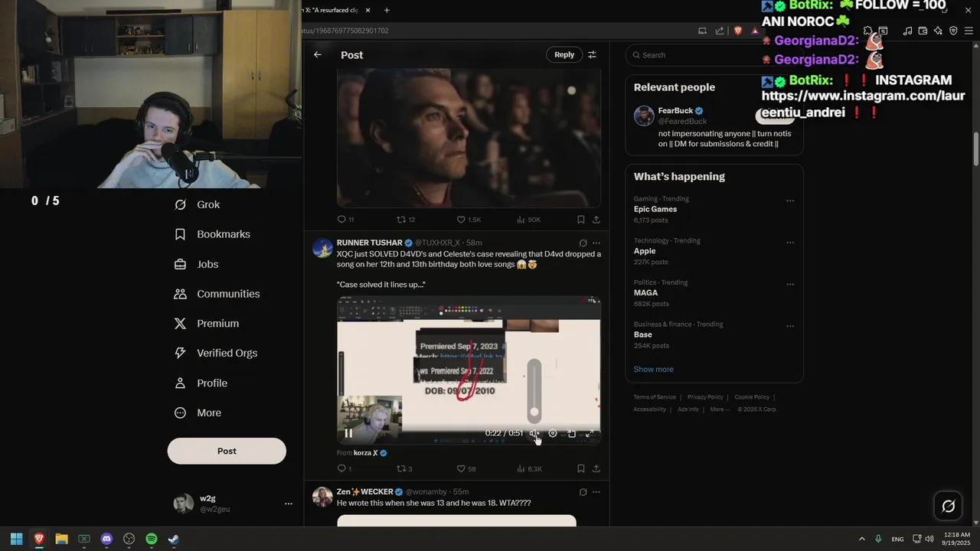The width and height of the screenshot is (980, 551).
Task: Open Premium in the sidebar
Action: (207, 324)
